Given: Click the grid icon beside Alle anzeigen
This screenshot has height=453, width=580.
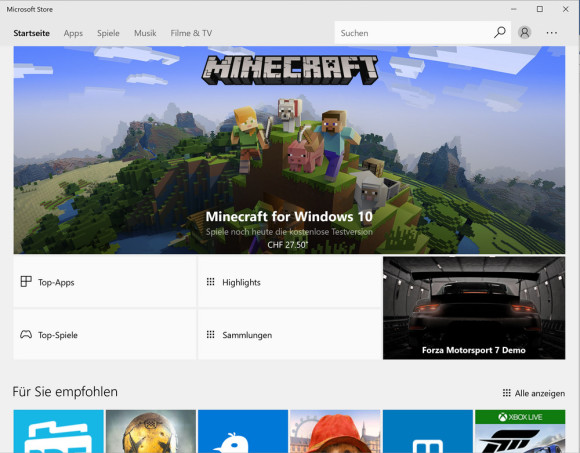Looking at the screenshot, I should pyautogui.click(x=507, y=393).
